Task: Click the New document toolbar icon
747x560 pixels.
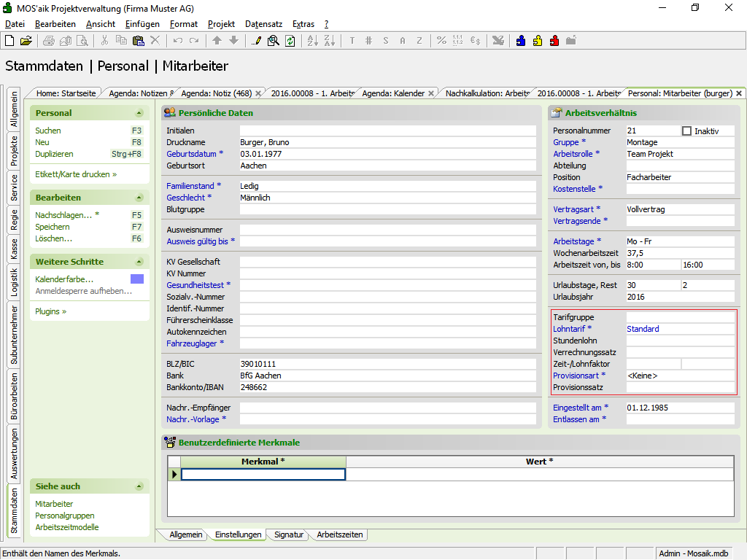Action: (9, 41)
